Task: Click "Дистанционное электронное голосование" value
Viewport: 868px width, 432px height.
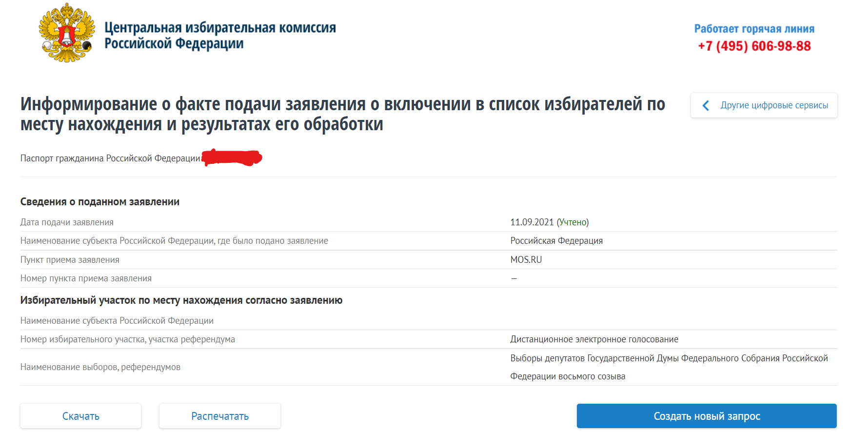Action: coord(594,339)
